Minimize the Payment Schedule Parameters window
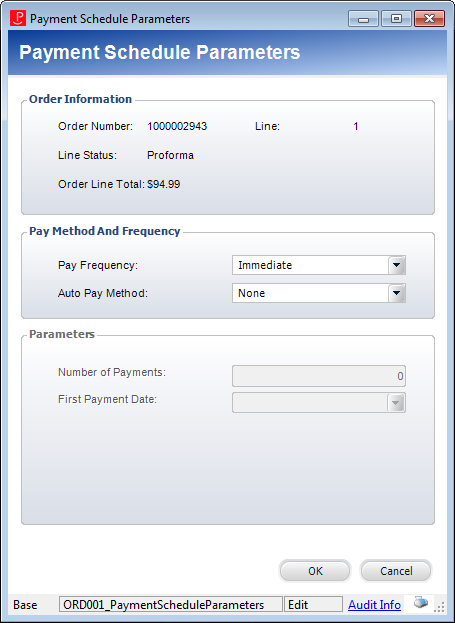This screenshot has width=455, height=623. coord(363,19)
